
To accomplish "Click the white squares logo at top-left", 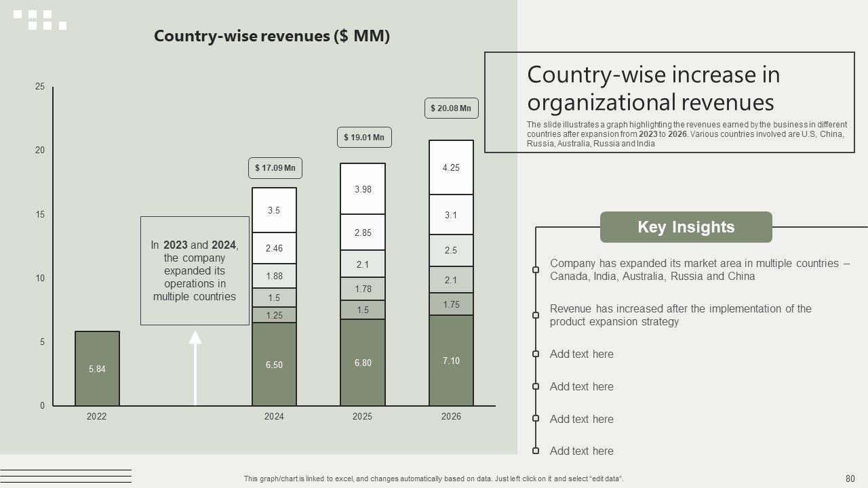I will tap(40, 20).
